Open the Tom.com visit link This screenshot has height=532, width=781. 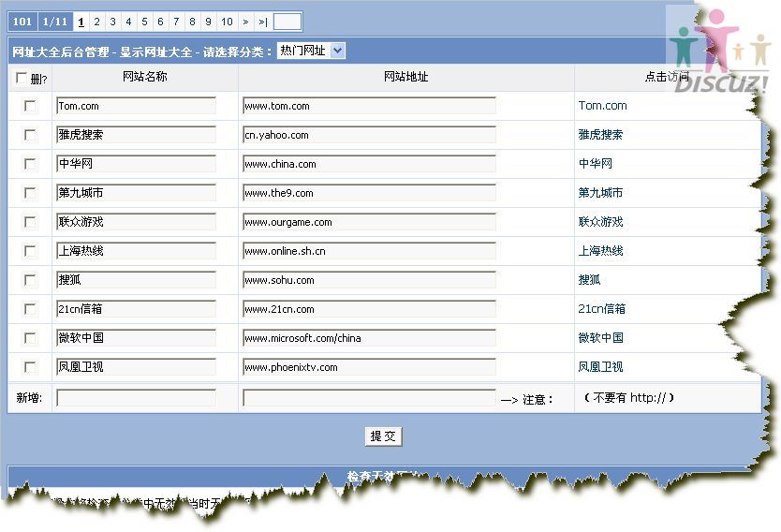[x=602, y=106]
